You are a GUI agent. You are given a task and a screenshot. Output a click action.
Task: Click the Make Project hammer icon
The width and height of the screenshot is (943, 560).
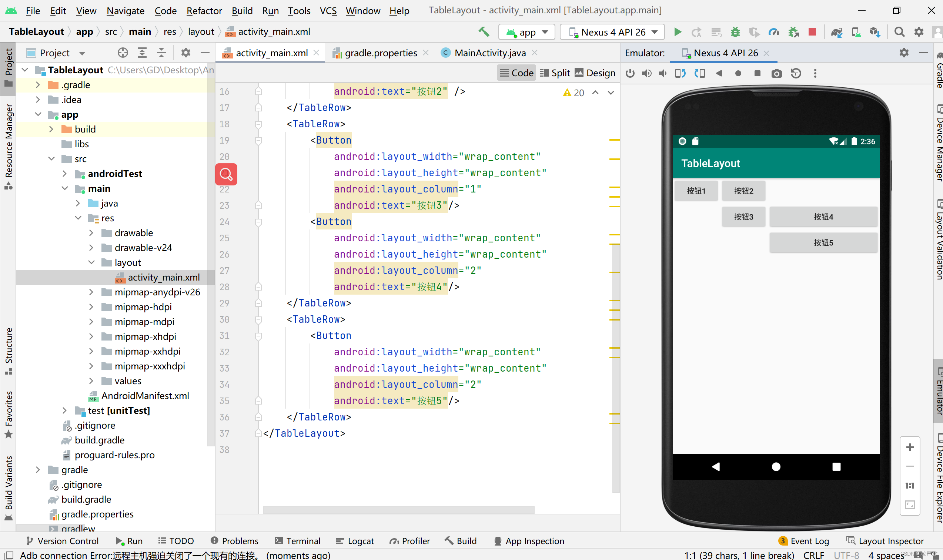pyautogui.click(x=484, y=32)
